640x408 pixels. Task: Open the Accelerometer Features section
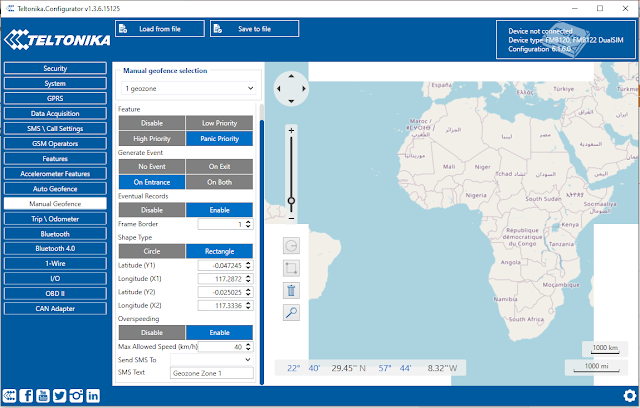55,174
